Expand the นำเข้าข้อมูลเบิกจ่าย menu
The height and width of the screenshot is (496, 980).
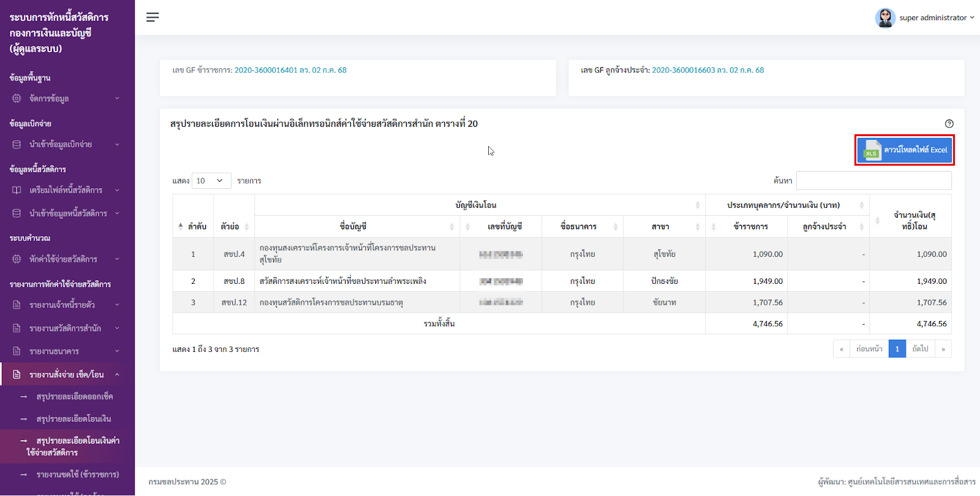pos(67,145)
